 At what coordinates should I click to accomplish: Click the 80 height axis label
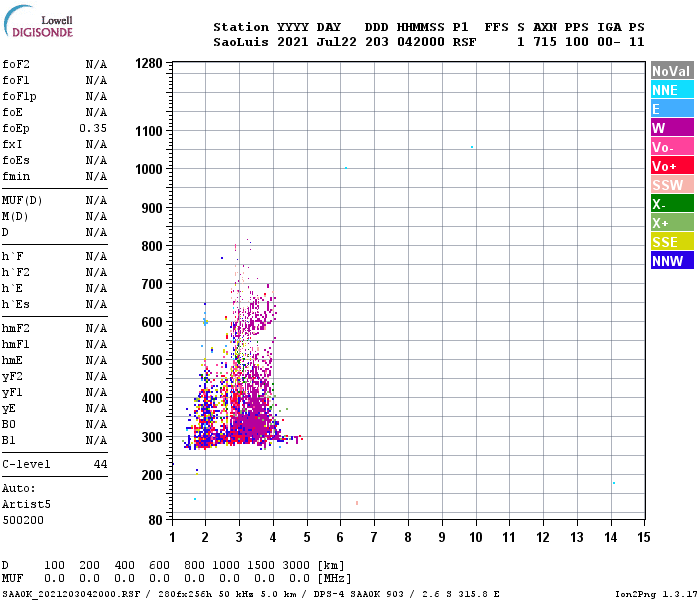(156, 520)
